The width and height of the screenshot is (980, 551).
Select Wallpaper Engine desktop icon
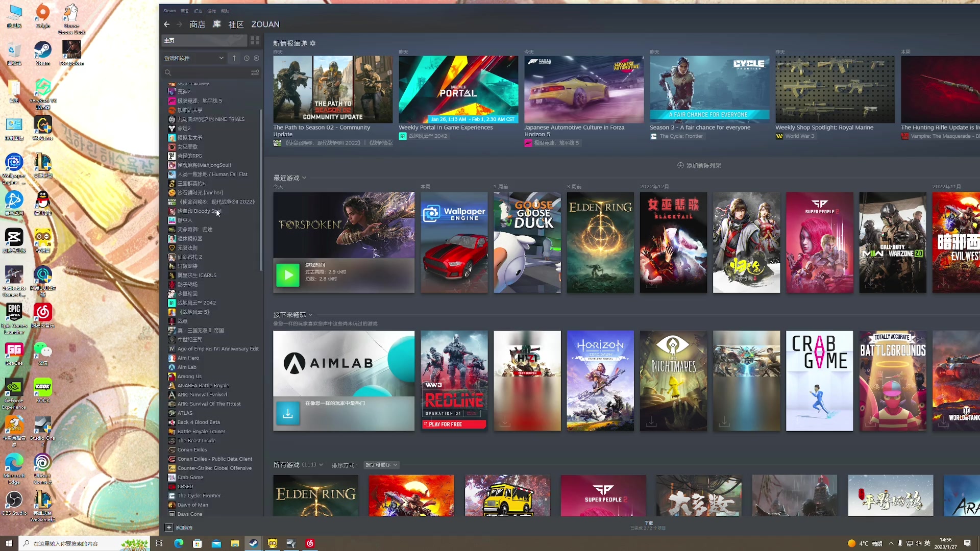(14, 169)
